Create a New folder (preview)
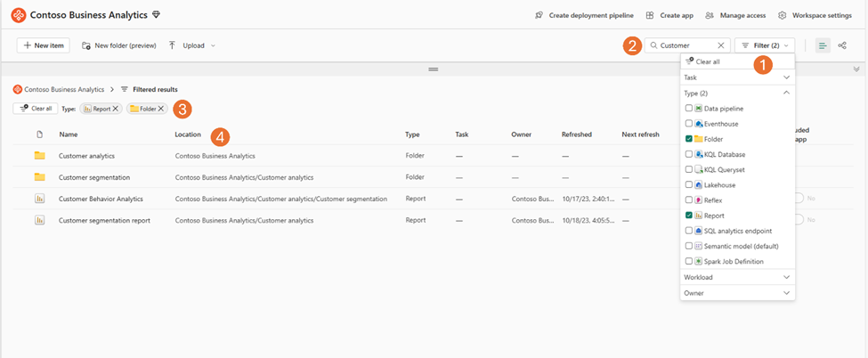868x358 pixels. pos(119,45)
